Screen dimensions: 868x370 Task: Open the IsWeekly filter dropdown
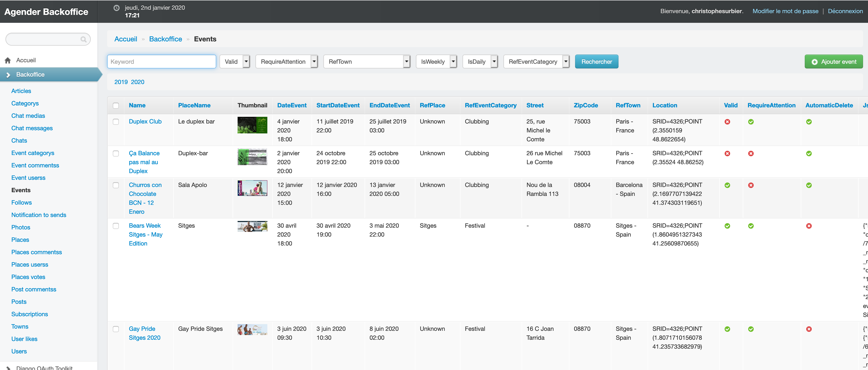[x=436, y=62]
